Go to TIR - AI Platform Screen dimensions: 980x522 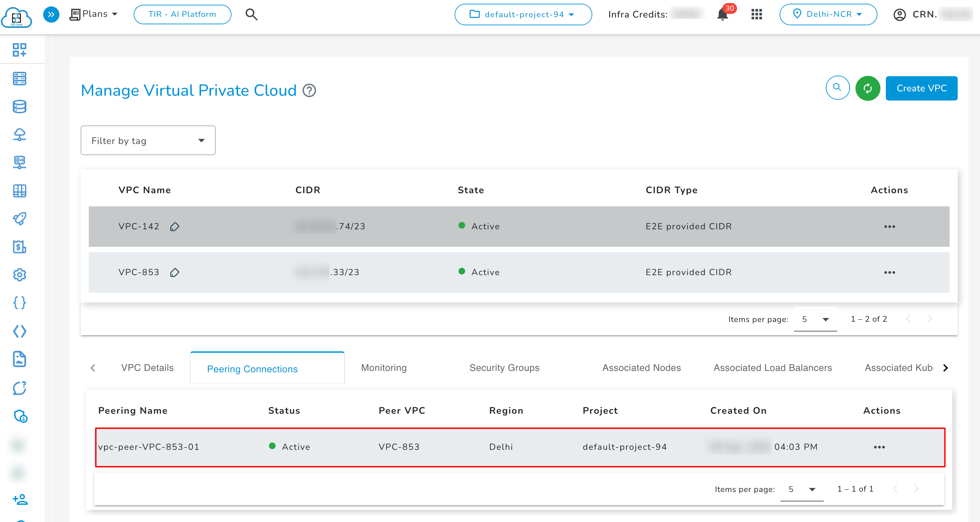[x=182, y=14]
